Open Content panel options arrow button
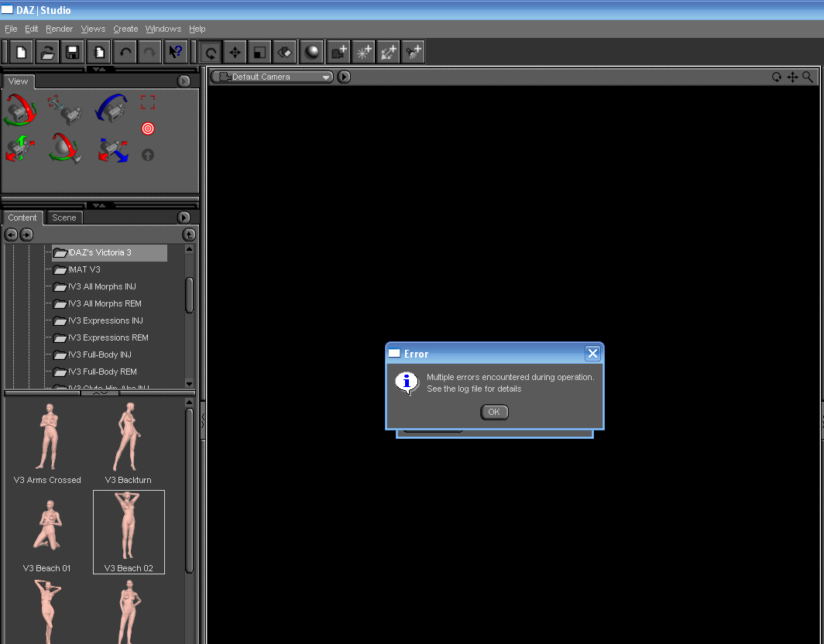Screen dimensions: 824x644 tap(184, 217)
